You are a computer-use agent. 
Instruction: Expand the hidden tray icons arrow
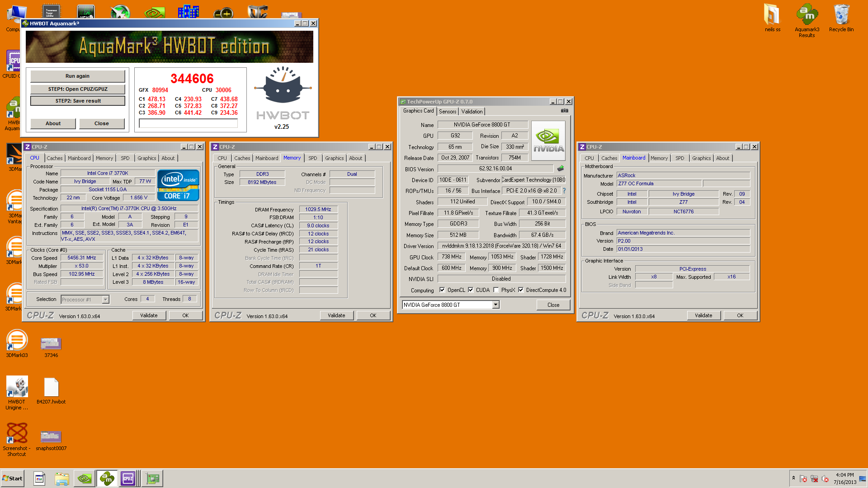[793, 478]
